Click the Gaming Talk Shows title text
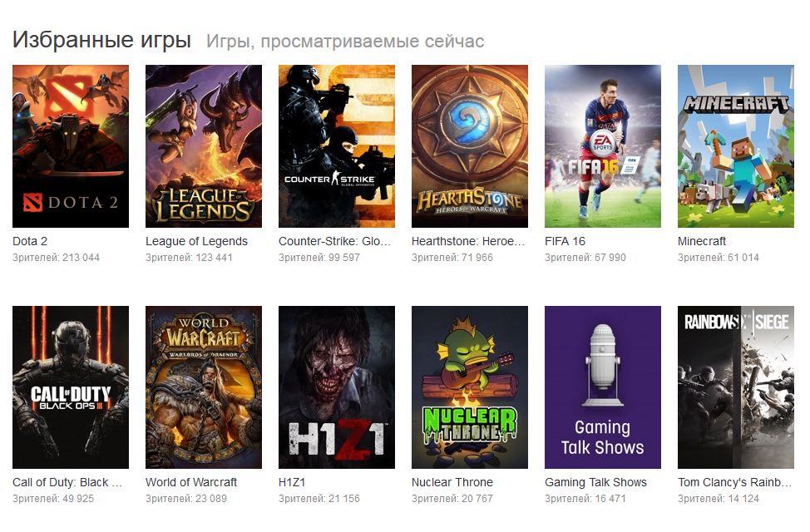 point(595,482)
